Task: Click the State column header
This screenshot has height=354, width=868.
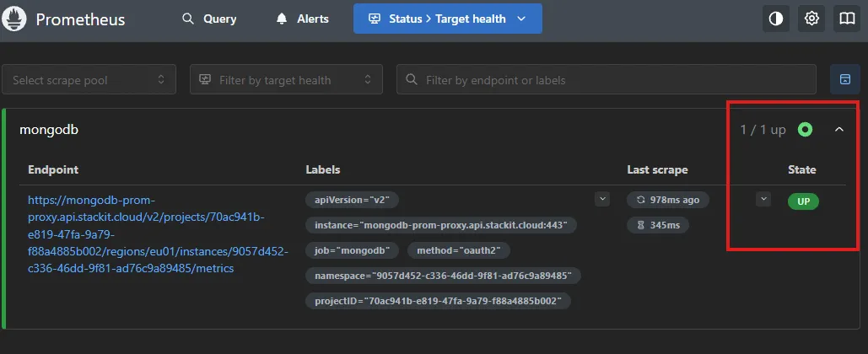Action: [x=802, y=169]
